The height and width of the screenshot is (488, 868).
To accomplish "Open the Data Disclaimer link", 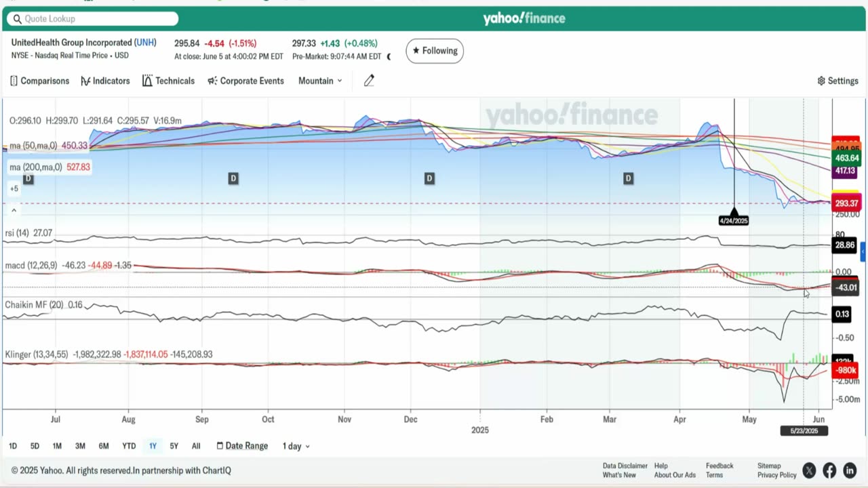I will tap(625, 466).
